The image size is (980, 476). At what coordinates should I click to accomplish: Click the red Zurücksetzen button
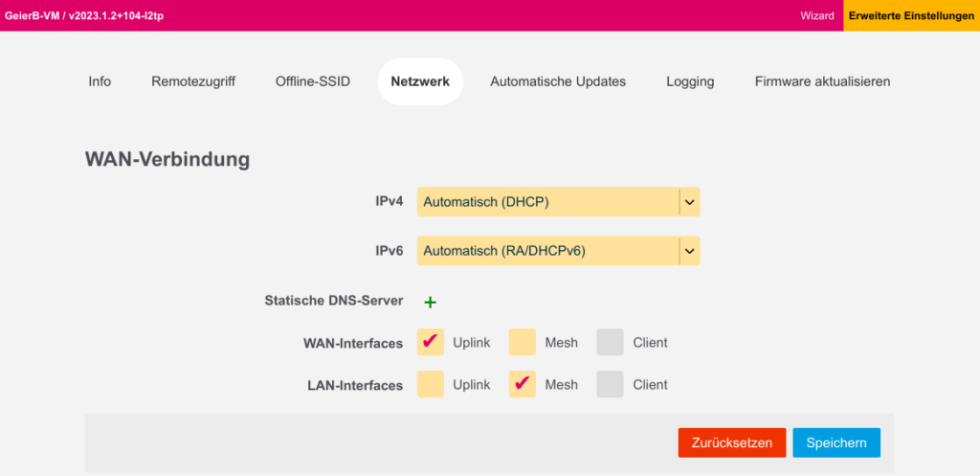pyautogui.click(x=732, y=442)
